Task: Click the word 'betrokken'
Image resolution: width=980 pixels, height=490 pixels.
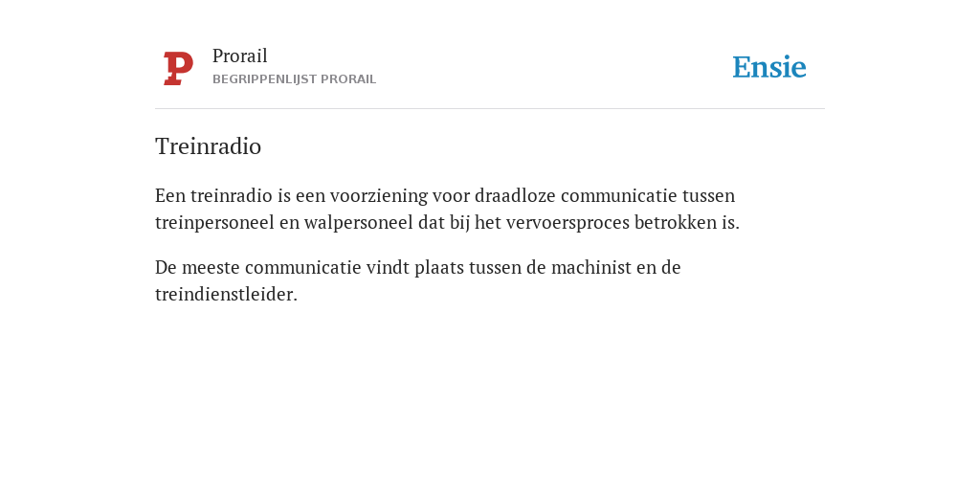Action: (678, 222)
